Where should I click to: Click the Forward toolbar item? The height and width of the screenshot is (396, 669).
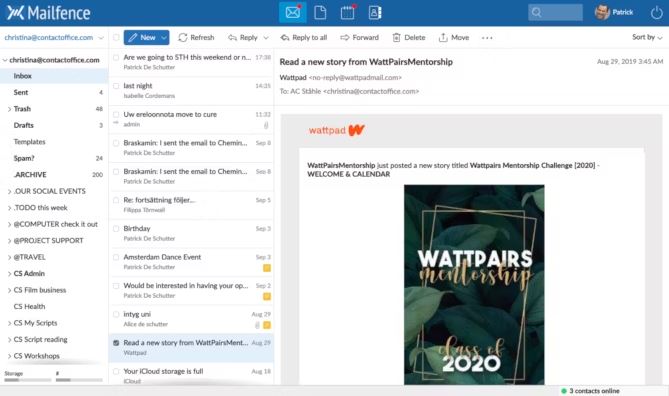360,38
